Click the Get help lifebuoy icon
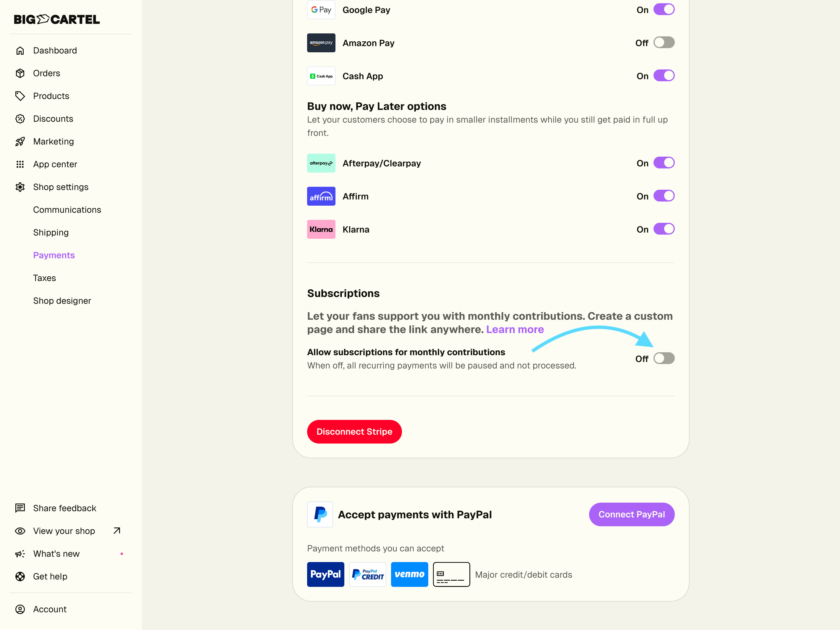 (20, 577)
